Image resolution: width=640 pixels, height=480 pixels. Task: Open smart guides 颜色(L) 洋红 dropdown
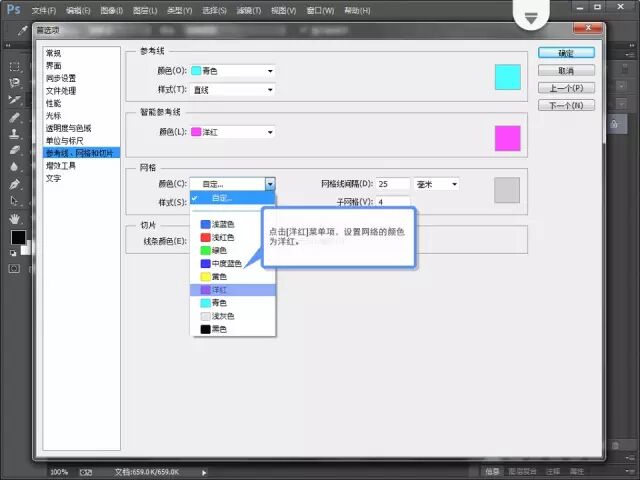233,132
